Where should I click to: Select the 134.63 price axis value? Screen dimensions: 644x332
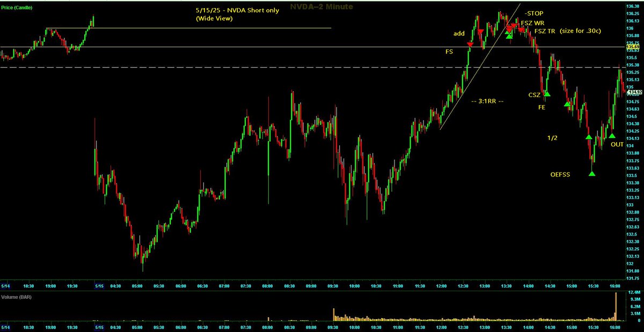pos(633,109)
